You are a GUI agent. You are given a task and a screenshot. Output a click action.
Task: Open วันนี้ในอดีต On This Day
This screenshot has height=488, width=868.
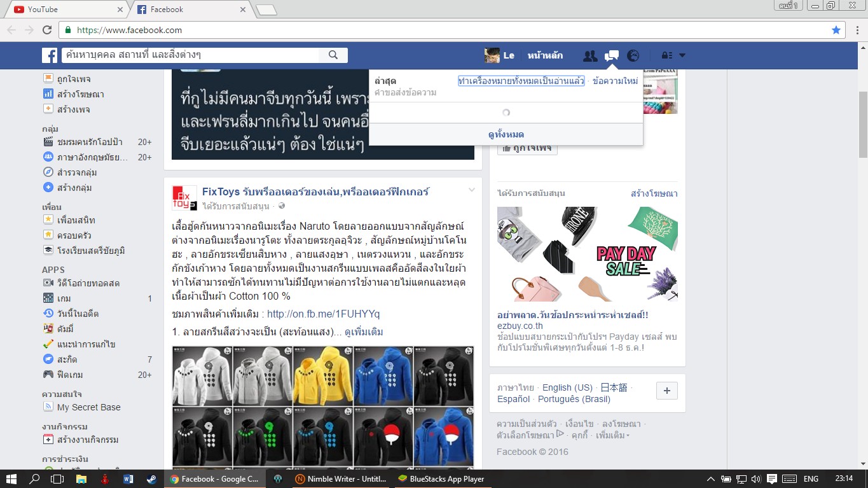pyautogui.click(x=78, y=314)
